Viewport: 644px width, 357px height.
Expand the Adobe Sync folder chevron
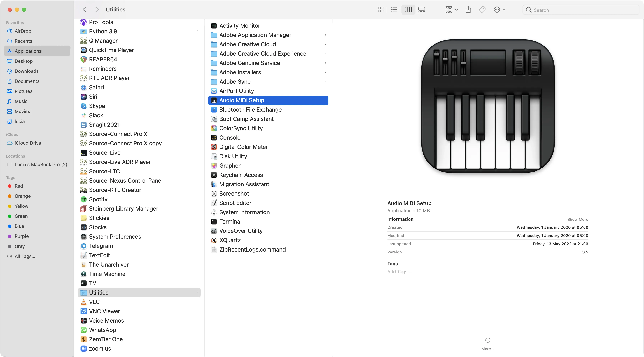coord(325,82)
